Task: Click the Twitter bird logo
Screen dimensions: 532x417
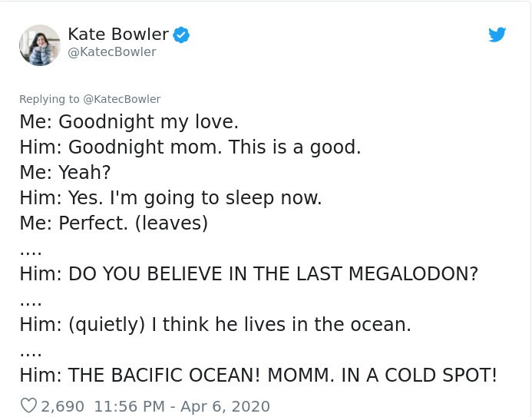Action: [497, 35]
